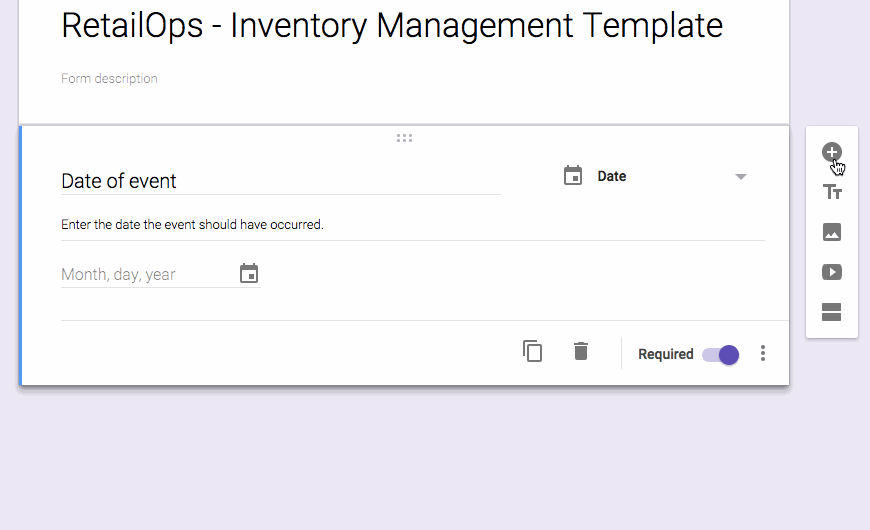Insert an image into the form
The width and height of the screenshot is (870, 530).
(x=831, y=232)
